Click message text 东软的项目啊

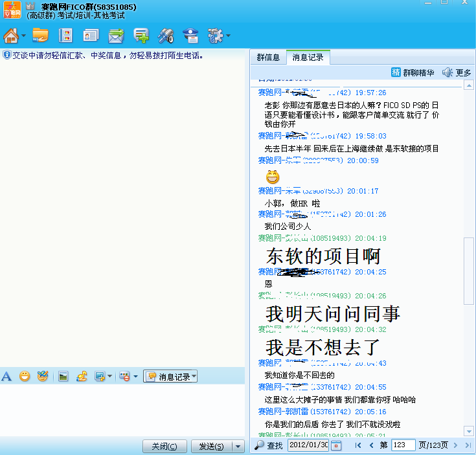(323, 256)
